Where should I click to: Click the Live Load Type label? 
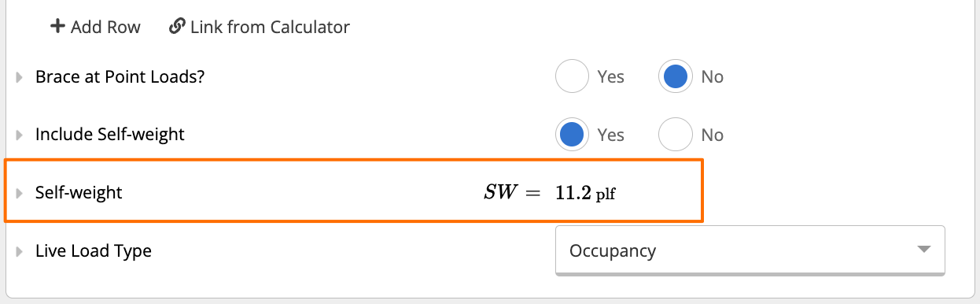pyautogui.click(x=94, y=252)
